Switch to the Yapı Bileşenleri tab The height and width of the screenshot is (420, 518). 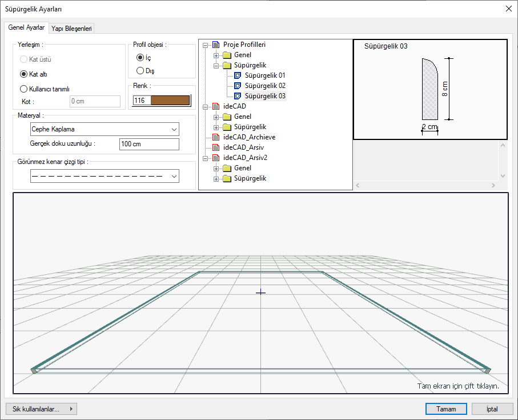(x=72, y=28)
